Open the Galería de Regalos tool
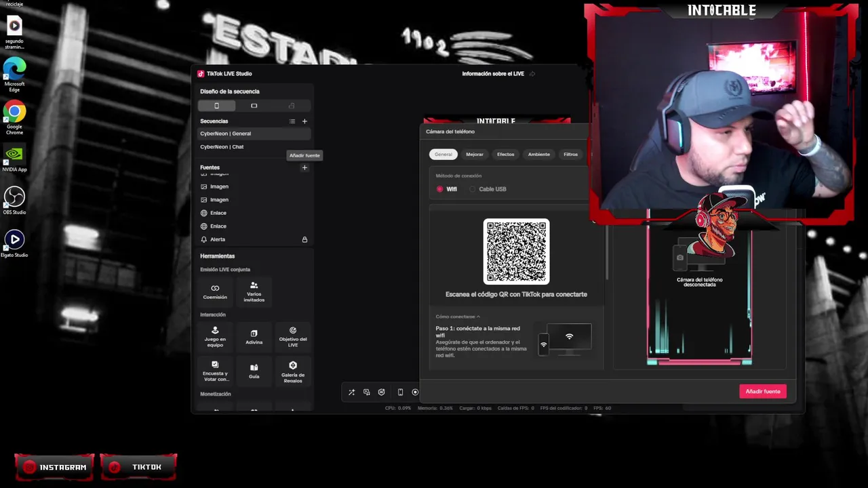This screenshot has height=488, width=868. (x=293, y=371)
